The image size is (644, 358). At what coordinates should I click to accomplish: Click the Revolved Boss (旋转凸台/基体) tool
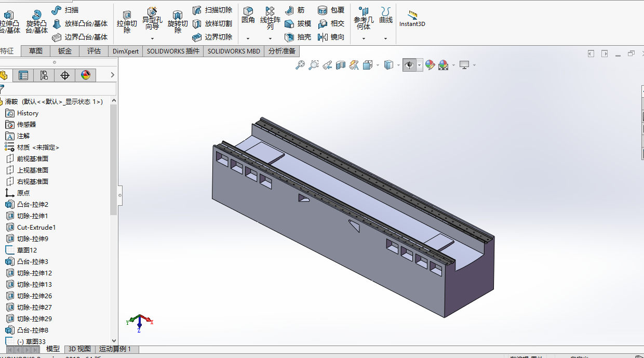coord(36,21)
